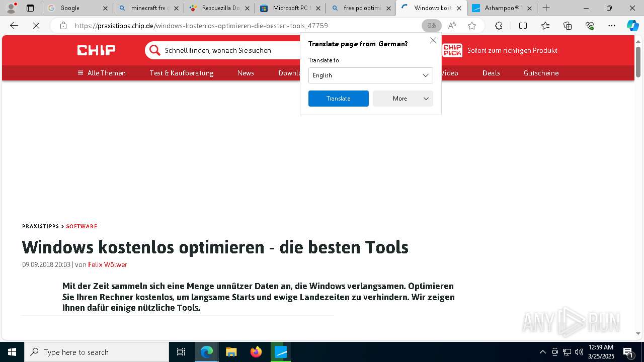The height and width of the screenshot is (362, 644).
Task: Expand the More options dropdown
Action: point(403,99)
